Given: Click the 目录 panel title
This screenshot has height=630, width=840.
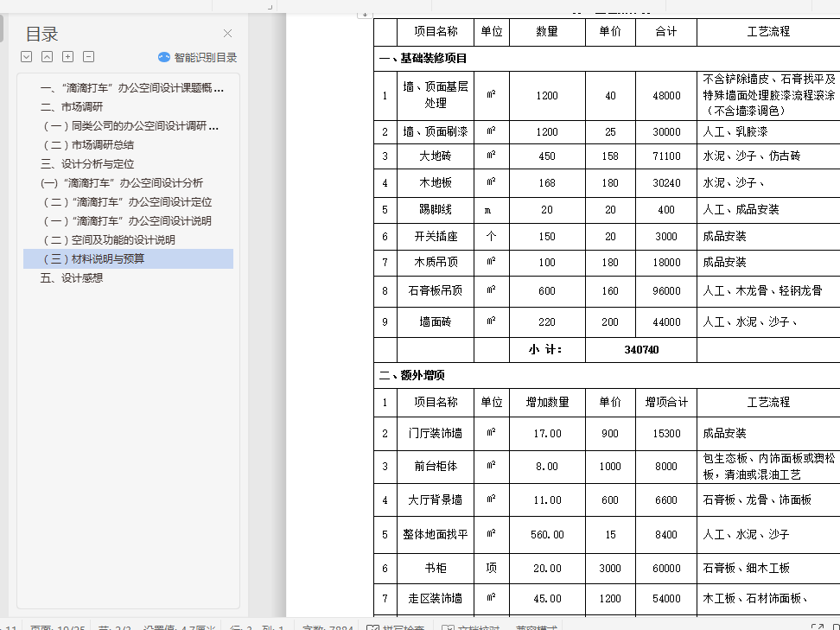Looking at the screenshot, I should (x=41, y=34).
